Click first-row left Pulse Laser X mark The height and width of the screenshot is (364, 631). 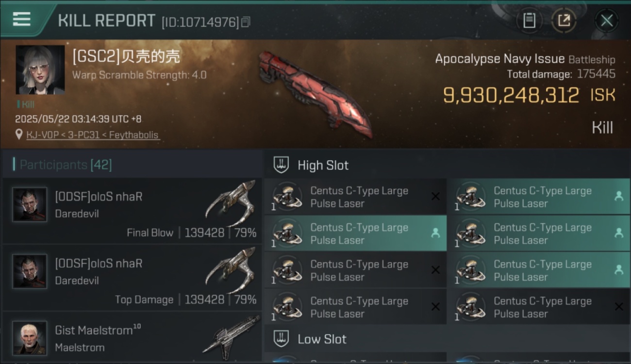pyautogui.click(x=435, y=197)
